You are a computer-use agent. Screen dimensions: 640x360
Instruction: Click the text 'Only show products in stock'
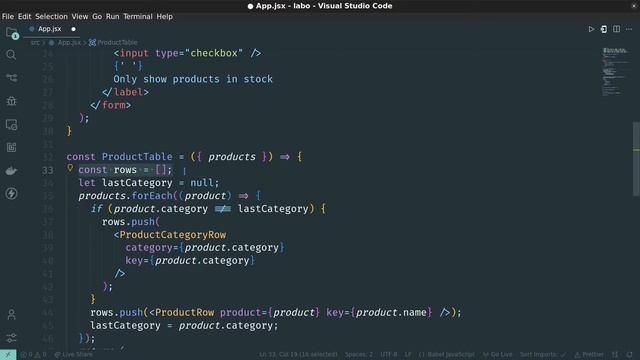tap(193, 79)
